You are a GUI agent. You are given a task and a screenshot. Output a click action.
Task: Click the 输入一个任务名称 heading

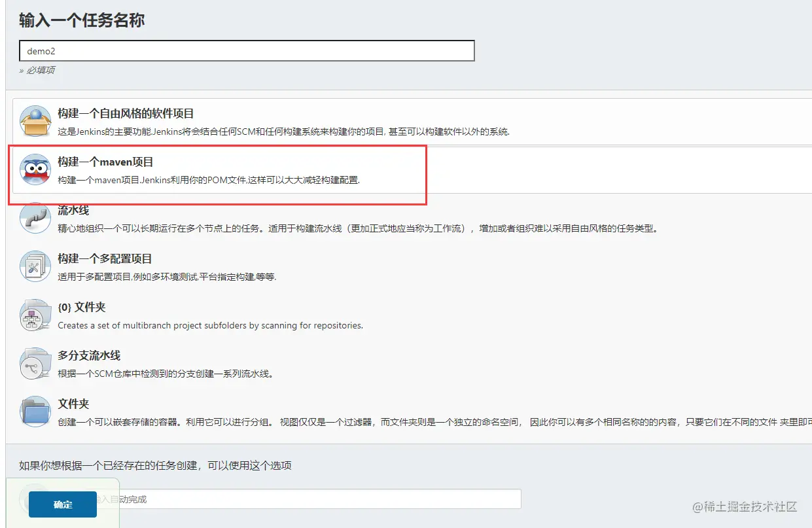(82, 20)
